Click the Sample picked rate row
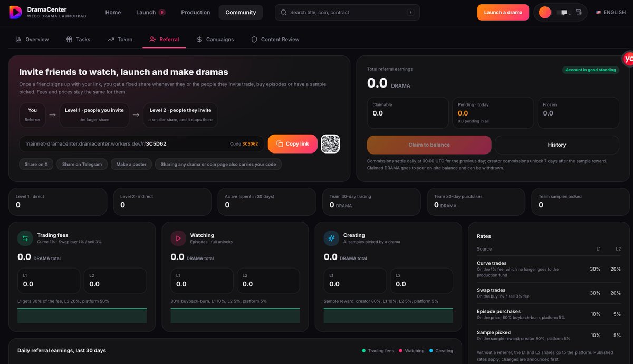This screenshot has width=633, height=364. (x=549, y=335)
